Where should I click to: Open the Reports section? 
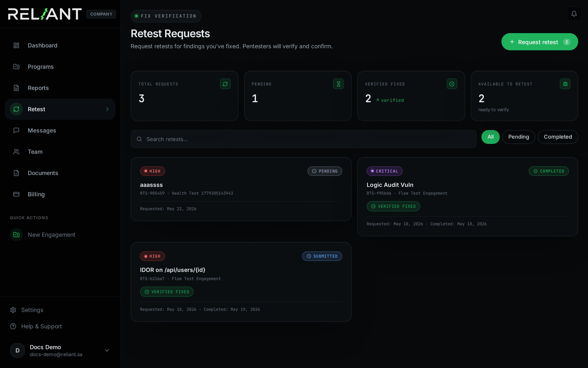[x=60, y=88]
